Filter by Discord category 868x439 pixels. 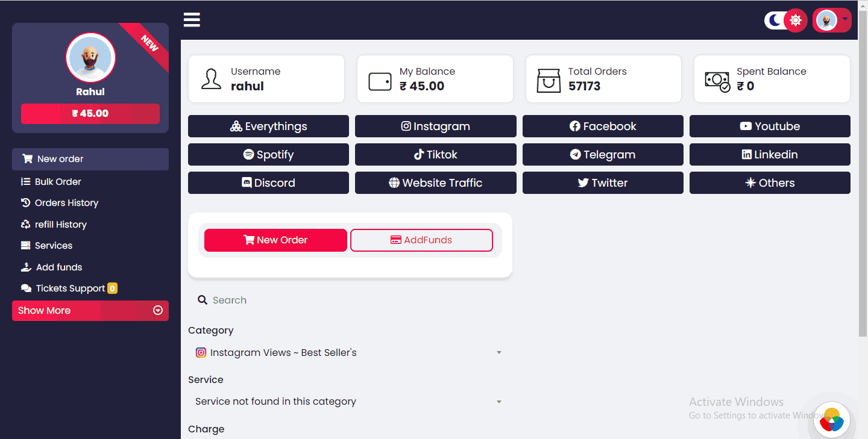point(268,183)
